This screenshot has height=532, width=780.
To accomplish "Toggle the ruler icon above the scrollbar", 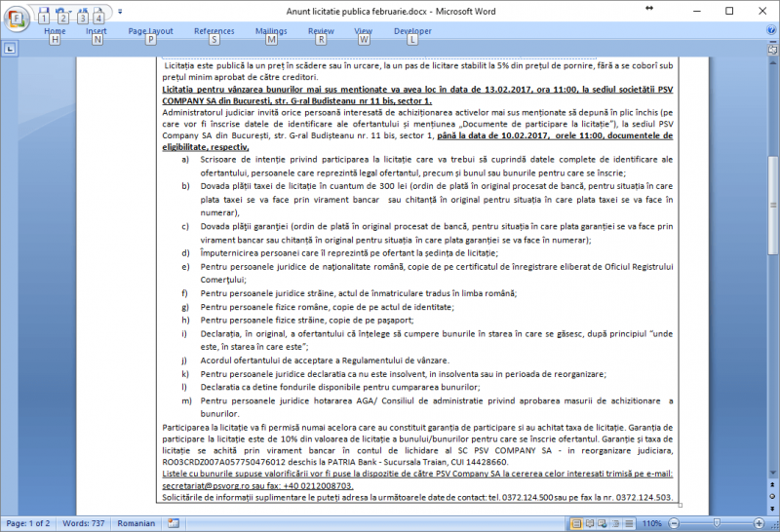I will tap(772, 50).
